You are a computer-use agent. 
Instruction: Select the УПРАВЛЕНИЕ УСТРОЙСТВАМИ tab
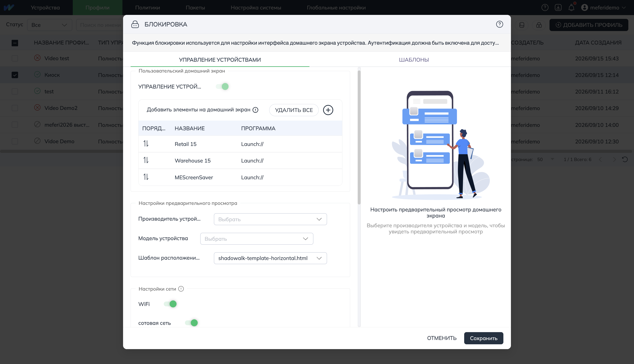220,60
